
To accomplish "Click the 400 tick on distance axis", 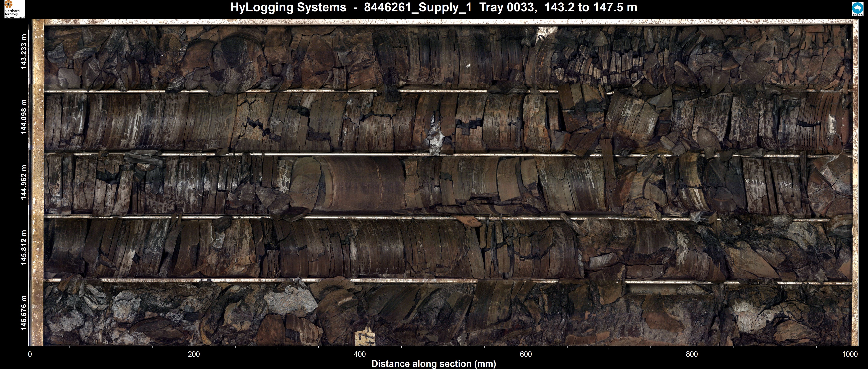I will pos(360,354).
